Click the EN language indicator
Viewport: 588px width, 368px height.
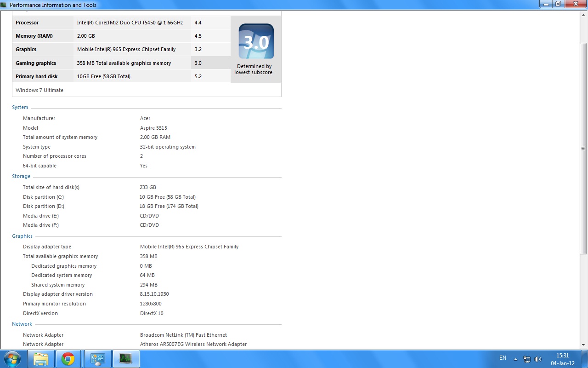pyautogui.click(x=503, y=358)
